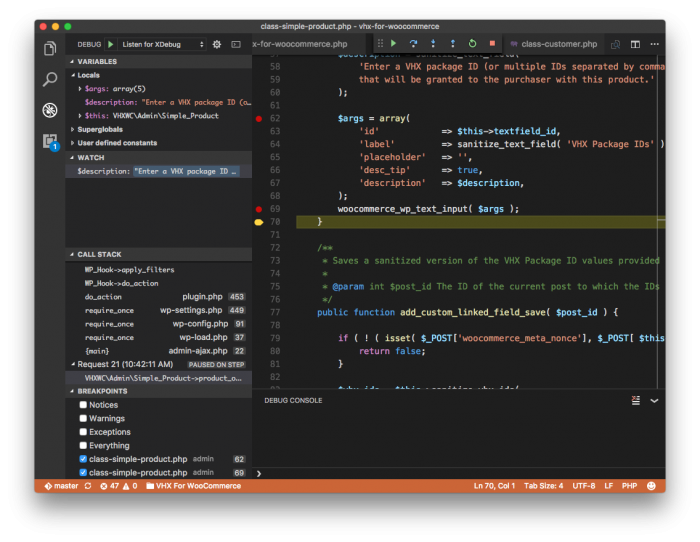Show warnings count 0 in status bar
The image size is (700, 542).
[x=130, y=486]
